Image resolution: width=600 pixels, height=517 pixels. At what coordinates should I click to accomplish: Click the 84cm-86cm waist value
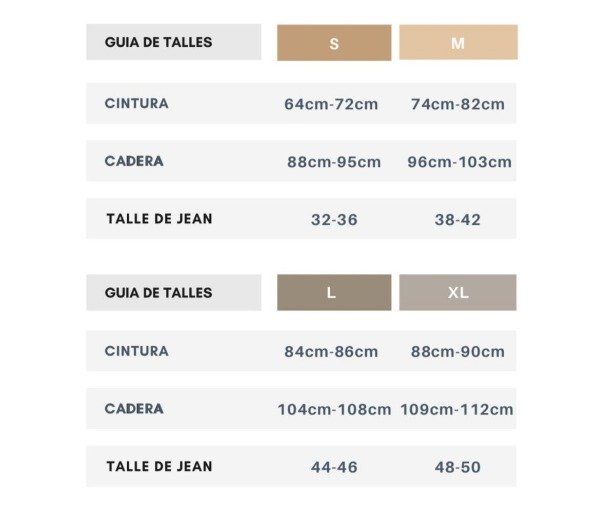point(331,352)
